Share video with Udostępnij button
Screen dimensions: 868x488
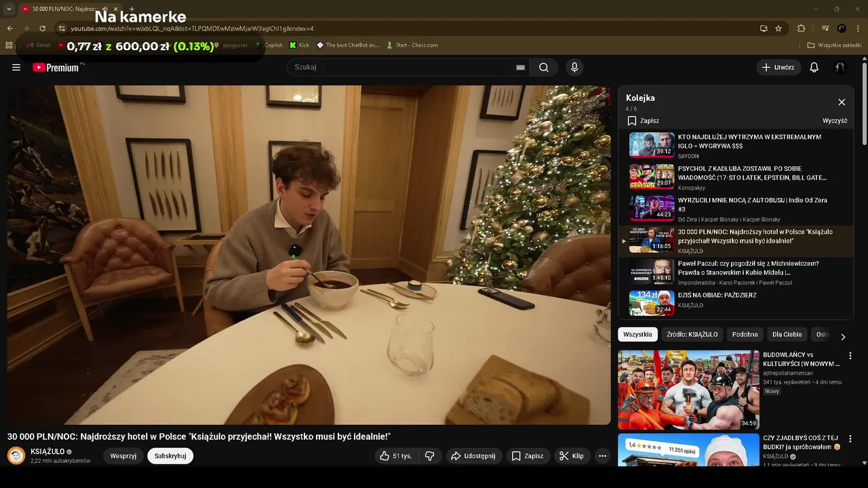click(473, 456)
